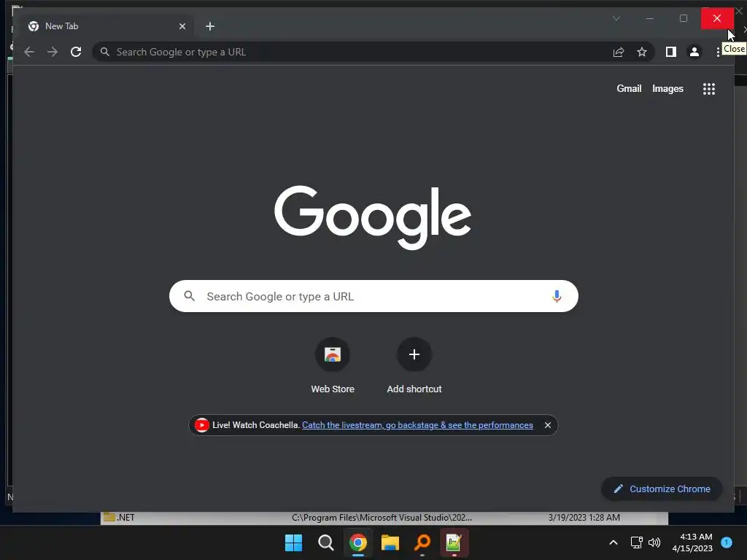The height and width of the screenshot is (560, 747).
Task: Select the New Tab tab
Action: tap(104, 26)
